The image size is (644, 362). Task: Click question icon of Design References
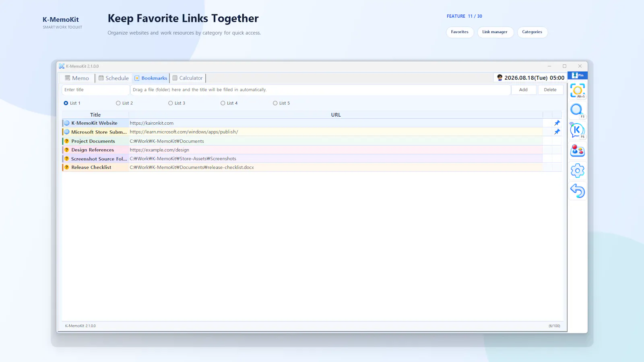67,150
